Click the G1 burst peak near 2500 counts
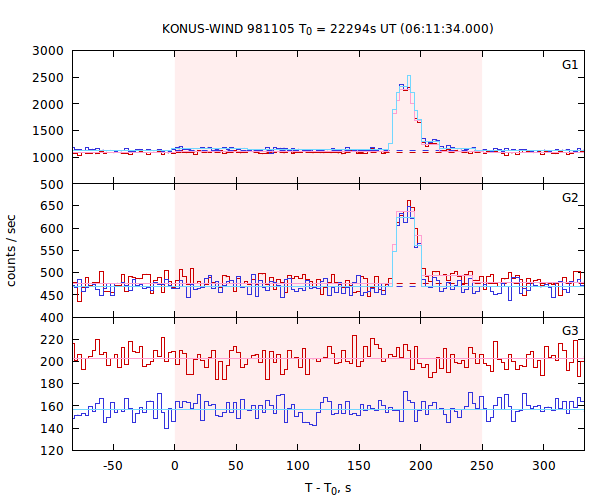Screen dimensions: 600x500 [x=409, y=77]
